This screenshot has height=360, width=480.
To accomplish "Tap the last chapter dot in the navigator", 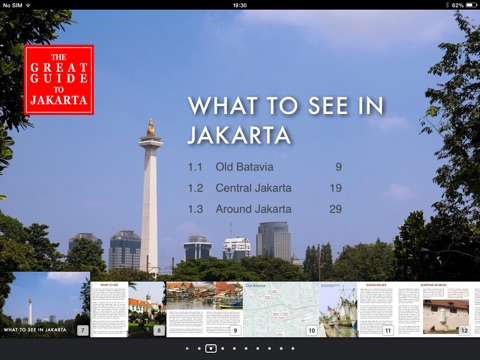I will [293, 348].
